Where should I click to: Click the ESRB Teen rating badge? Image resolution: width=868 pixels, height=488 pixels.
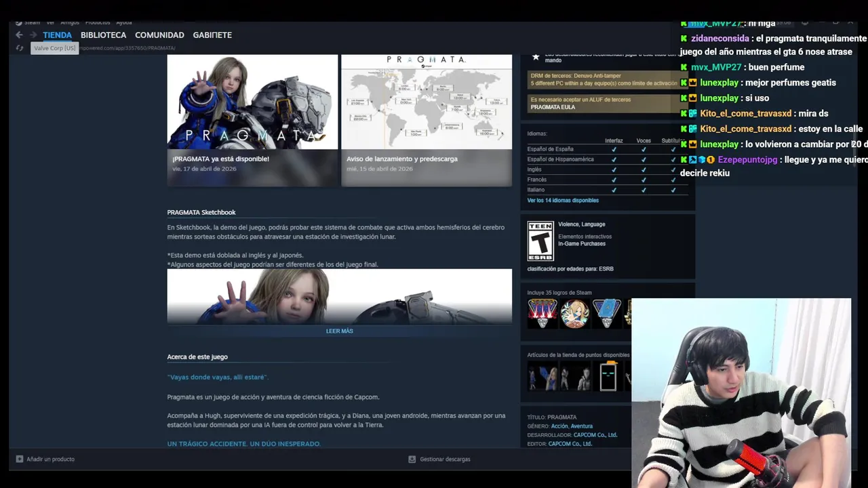[x=540, y=241]
